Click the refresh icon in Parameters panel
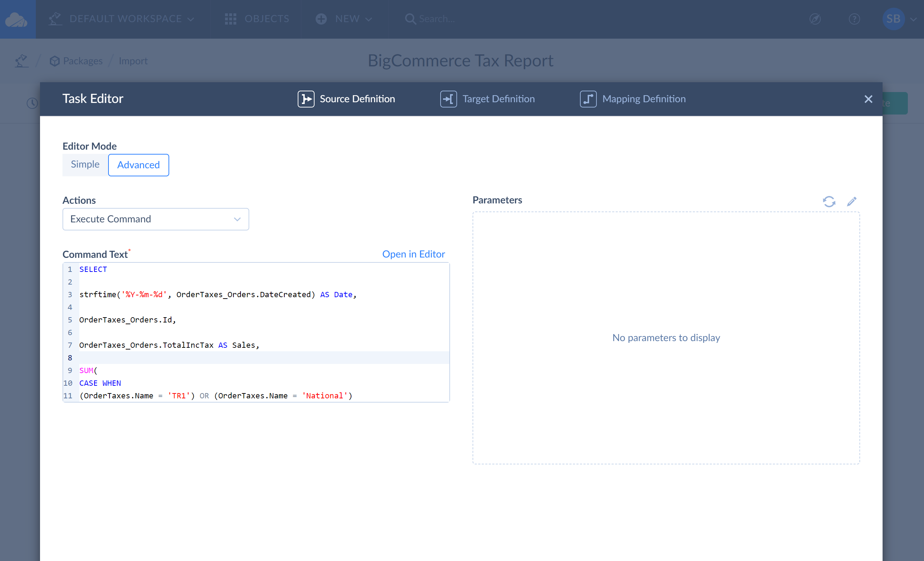This screenshot has width=924, height=561. coord(830,201)
